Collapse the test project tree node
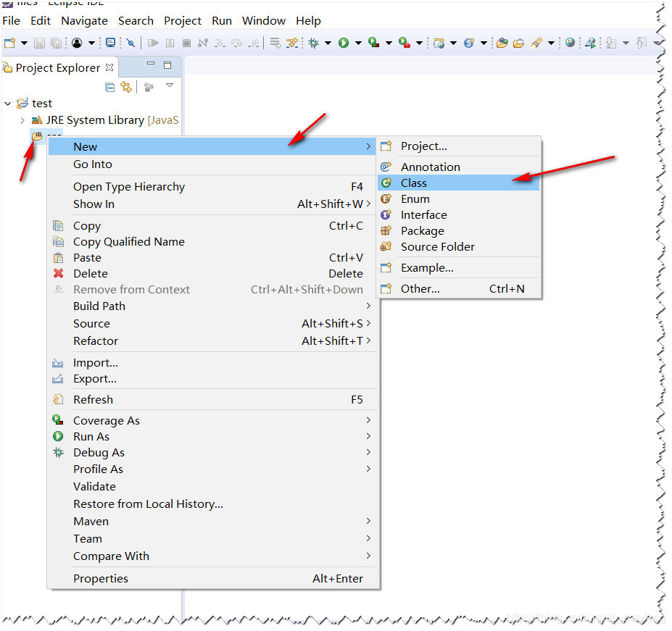 point(8,104)
